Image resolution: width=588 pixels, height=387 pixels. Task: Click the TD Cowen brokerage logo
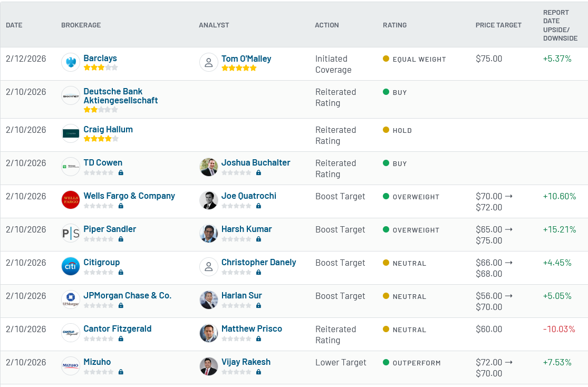click(x=71, y=167)
